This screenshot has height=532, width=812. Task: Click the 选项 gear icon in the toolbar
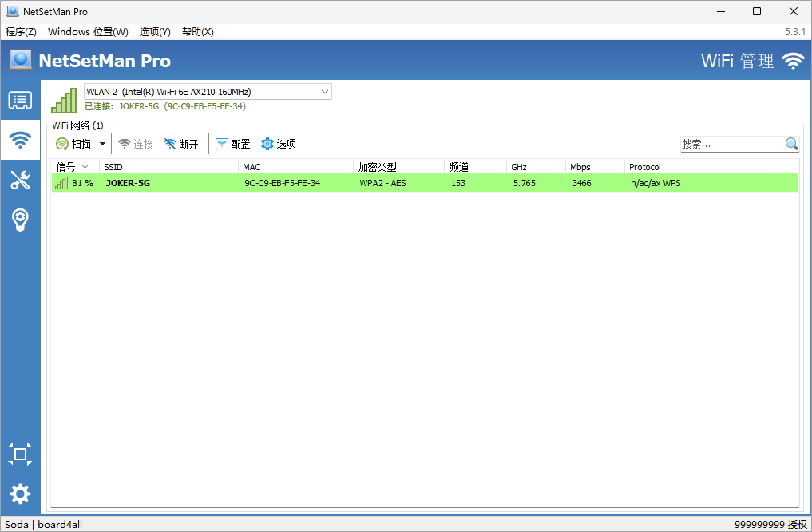(267, 144)
